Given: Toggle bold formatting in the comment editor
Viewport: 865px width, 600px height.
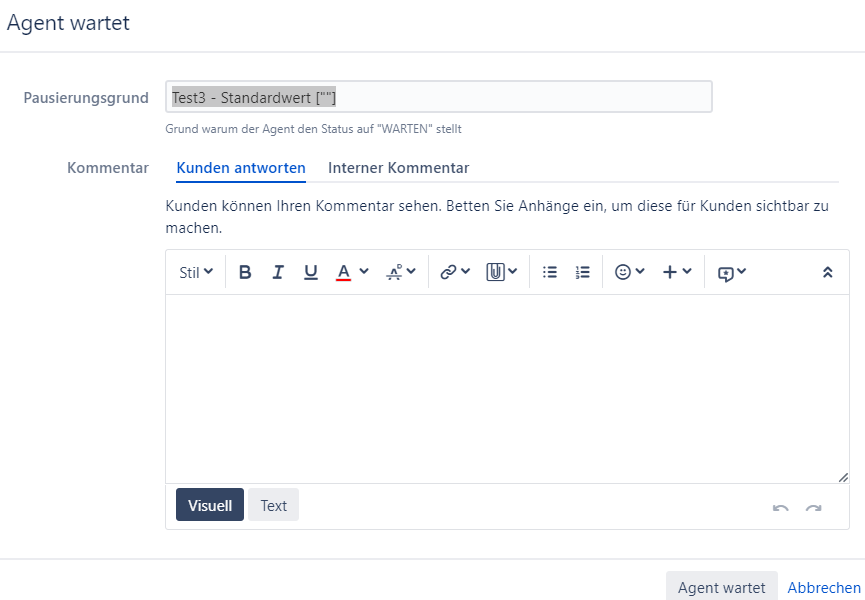Looking at the screenshot, I should click(245, 272).
